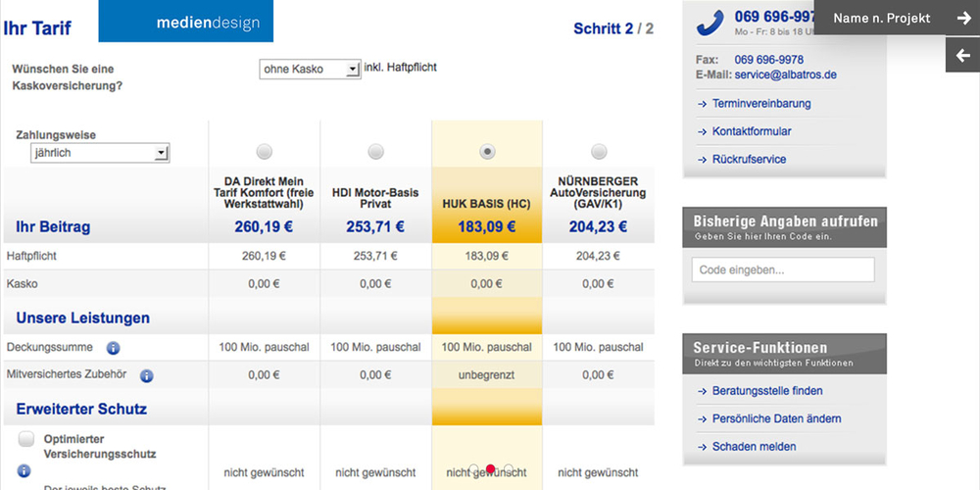980x490 pixels.
Task: Click the Erweiterter Schutz section heading
Action: pyautogui.click(x=81, y=410)
